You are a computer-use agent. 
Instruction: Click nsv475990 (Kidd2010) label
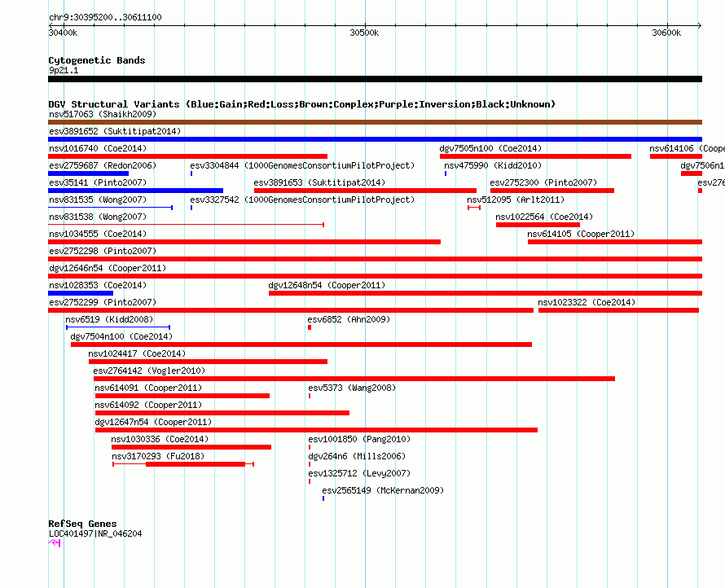point(492,165)
